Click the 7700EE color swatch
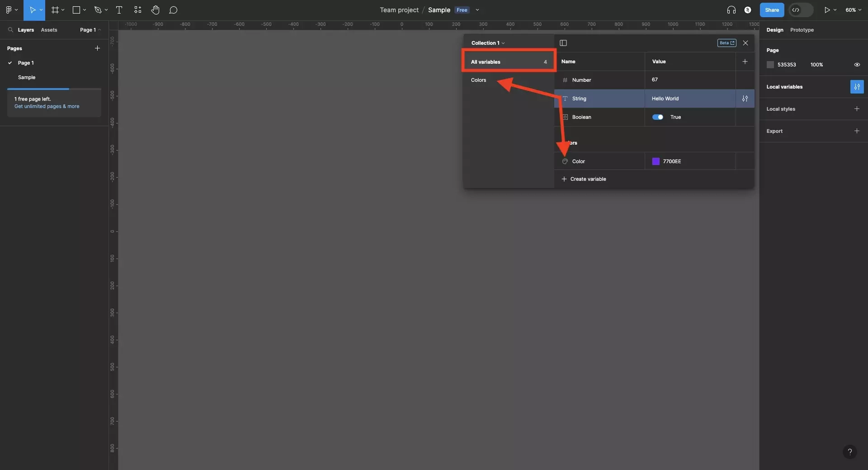The width and height of the screenshot is (868, 470). coord(656,161)
